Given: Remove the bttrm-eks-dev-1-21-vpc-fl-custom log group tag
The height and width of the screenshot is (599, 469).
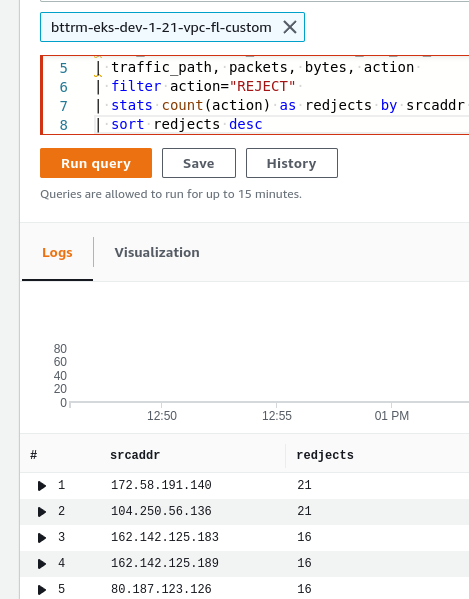Looking at the screenshot, I should point(290,27).
